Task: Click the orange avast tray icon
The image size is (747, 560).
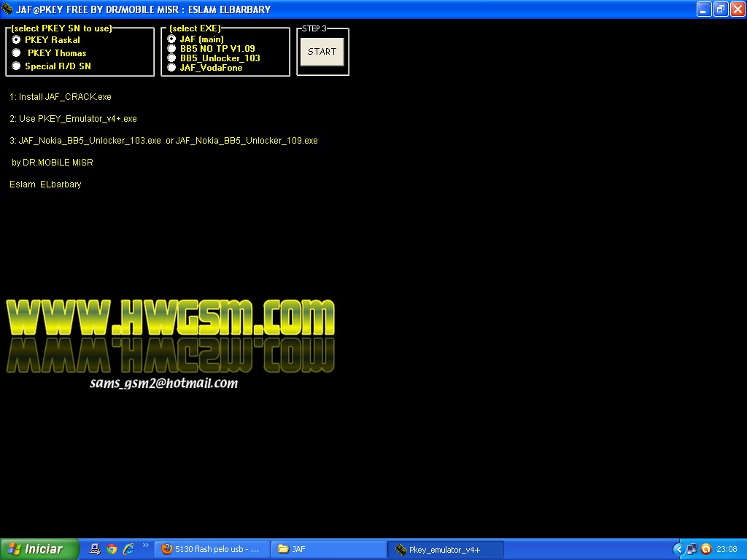Action: click(x=706, y=549)
